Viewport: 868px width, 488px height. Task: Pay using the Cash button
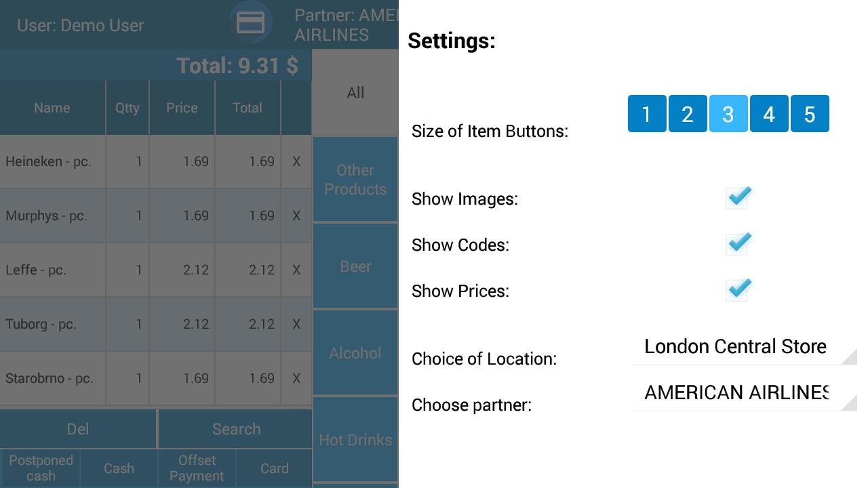[x=119, y=468]
